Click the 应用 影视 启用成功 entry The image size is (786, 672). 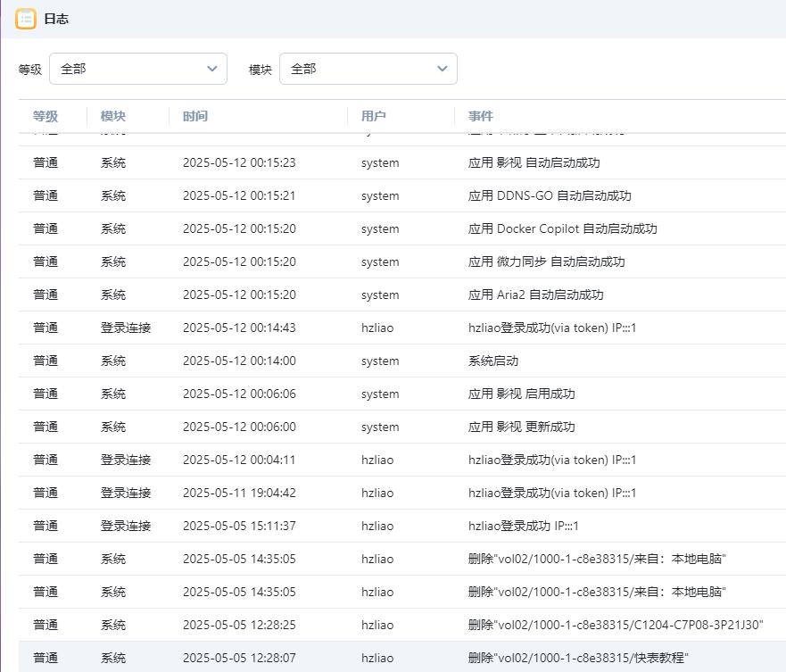point(521,394)
